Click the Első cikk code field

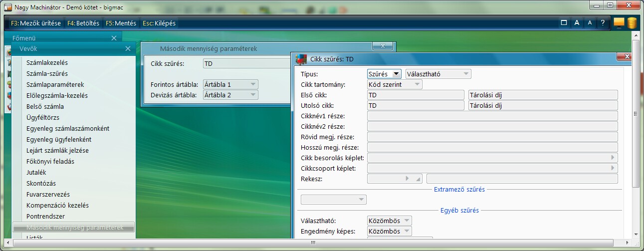tap(416, 95)
